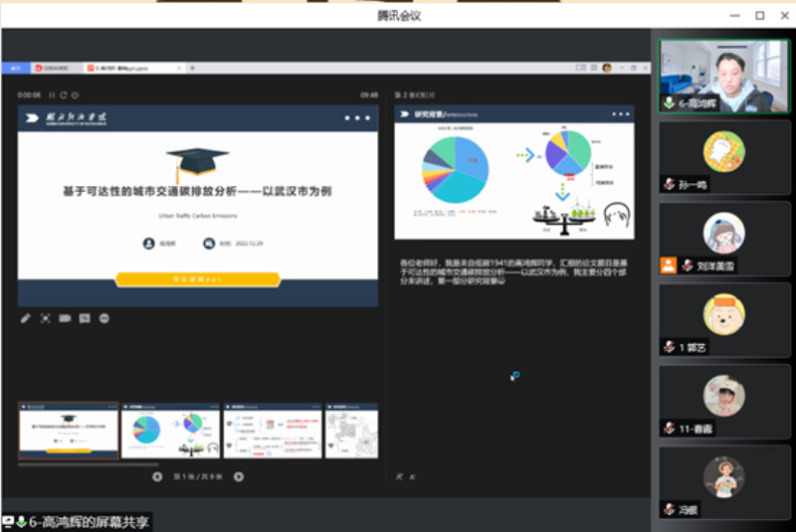The width and height of the screenshot is (796, 532).
Task: Open the more options circle below slide
Action: click(104, 318)
